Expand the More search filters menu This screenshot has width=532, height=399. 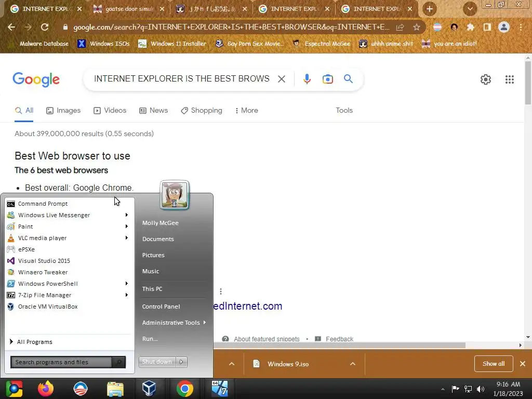(x=247, y=110)
